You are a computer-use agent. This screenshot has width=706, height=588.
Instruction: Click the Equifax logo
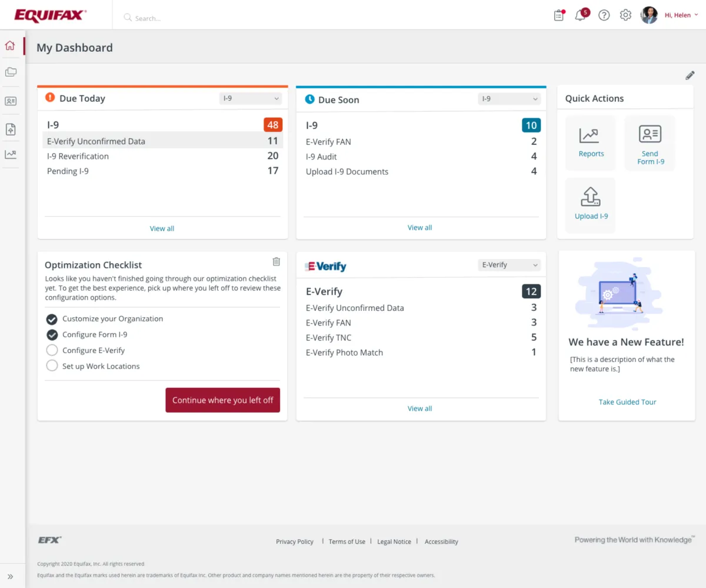pos(51,15)
